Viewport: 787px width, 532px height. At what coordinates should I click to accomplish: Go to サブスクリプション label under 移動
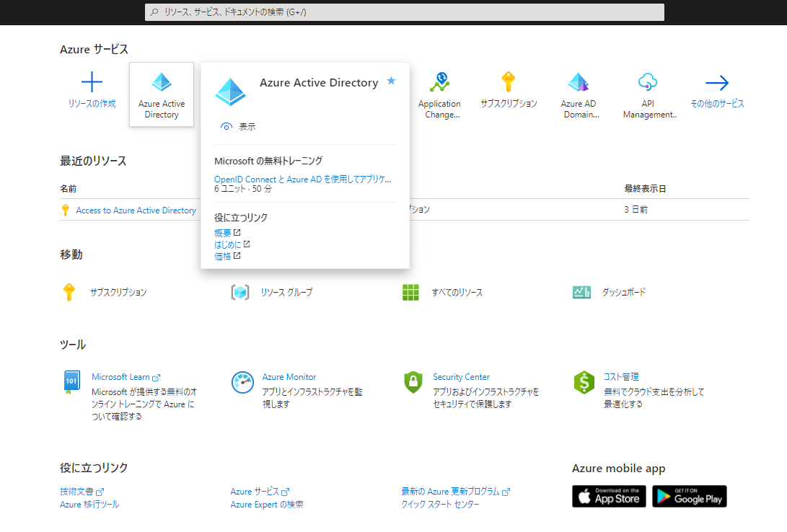(x=118, y=293)
